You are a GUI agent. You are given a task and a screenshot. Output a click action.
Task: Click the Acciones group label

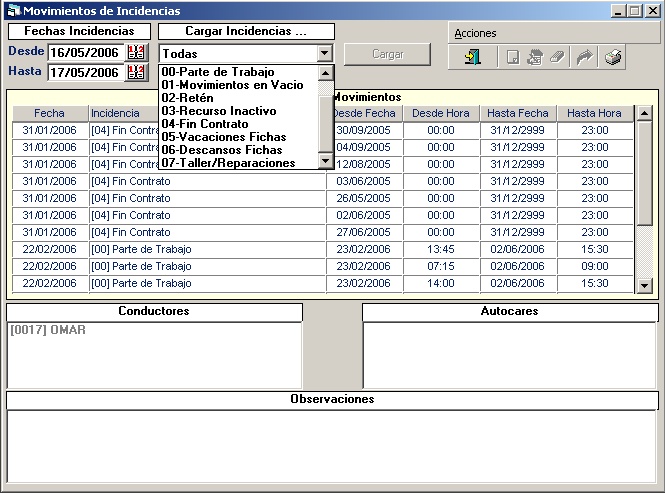click(x=475, y=33)
